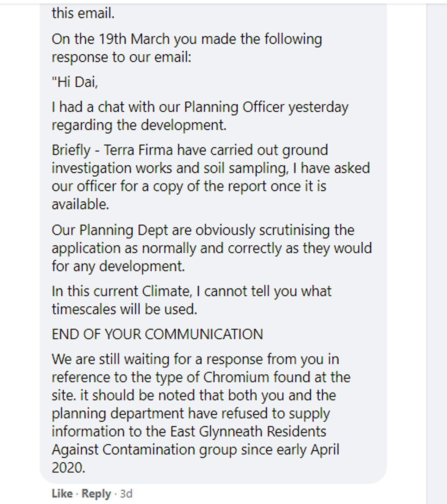Click the words "this email." in the first line
Screen dimensions: 447x504
pos(83,13)
